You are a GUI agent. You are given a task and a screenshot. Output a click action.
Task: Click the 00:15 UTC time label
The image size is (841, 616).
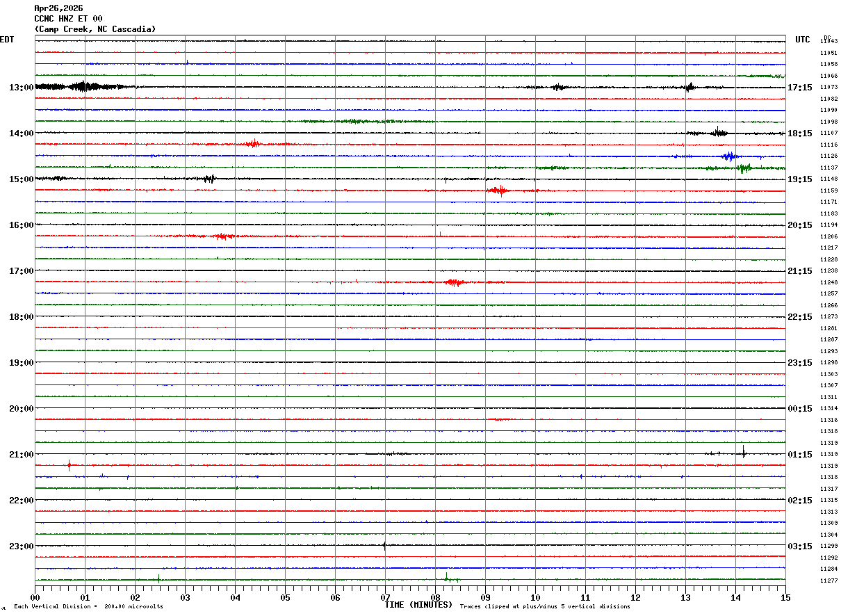click(800, 409)
